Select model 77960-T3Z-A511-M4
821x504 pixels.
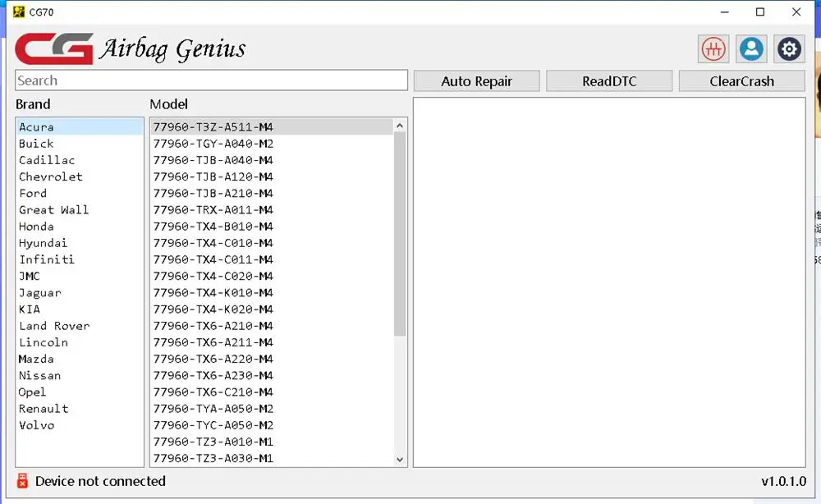[272, 126]
